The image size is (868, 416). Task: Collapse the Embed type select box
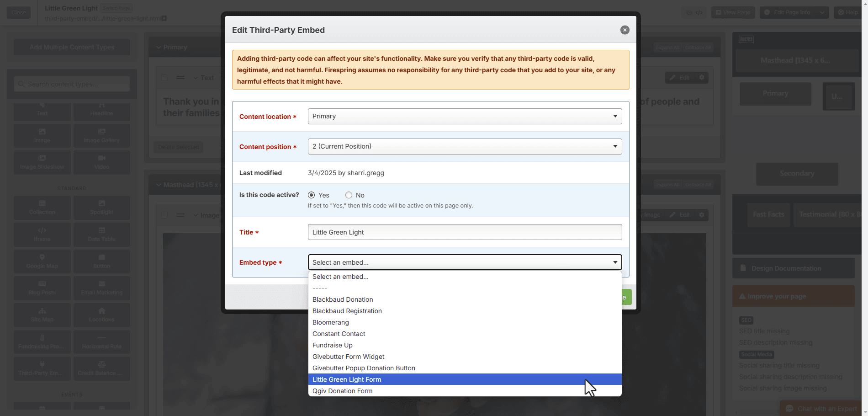pos(465,262)
